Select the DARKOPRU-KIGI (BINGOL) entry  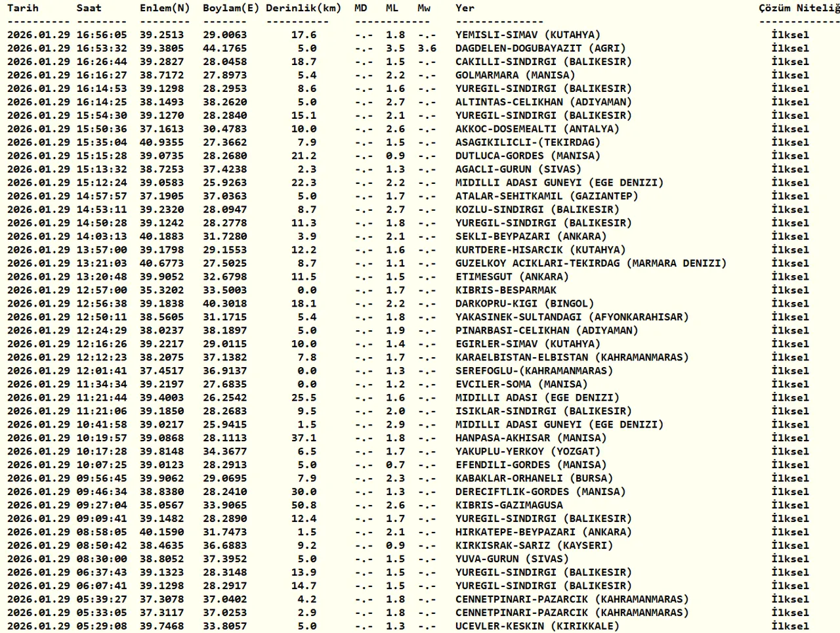[x=521, y=303]
